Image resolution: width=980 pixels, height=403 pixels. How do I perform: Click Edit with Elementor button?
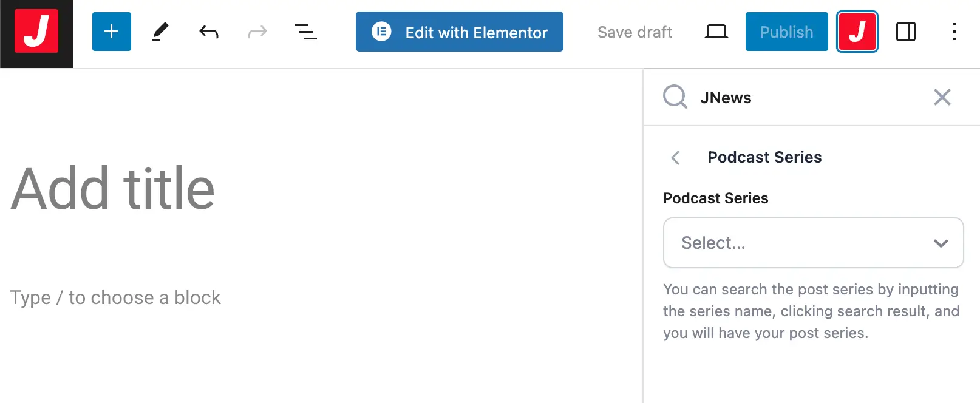[459, 32]
